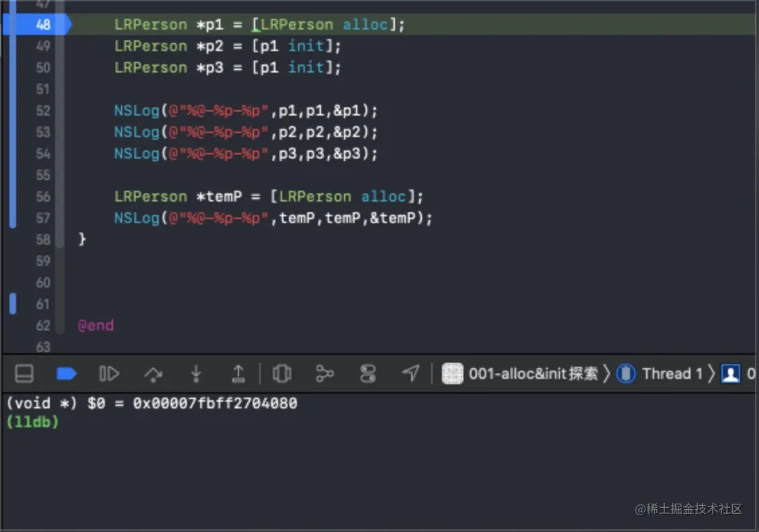Click LRPerson type on line 50

point(150,67)
